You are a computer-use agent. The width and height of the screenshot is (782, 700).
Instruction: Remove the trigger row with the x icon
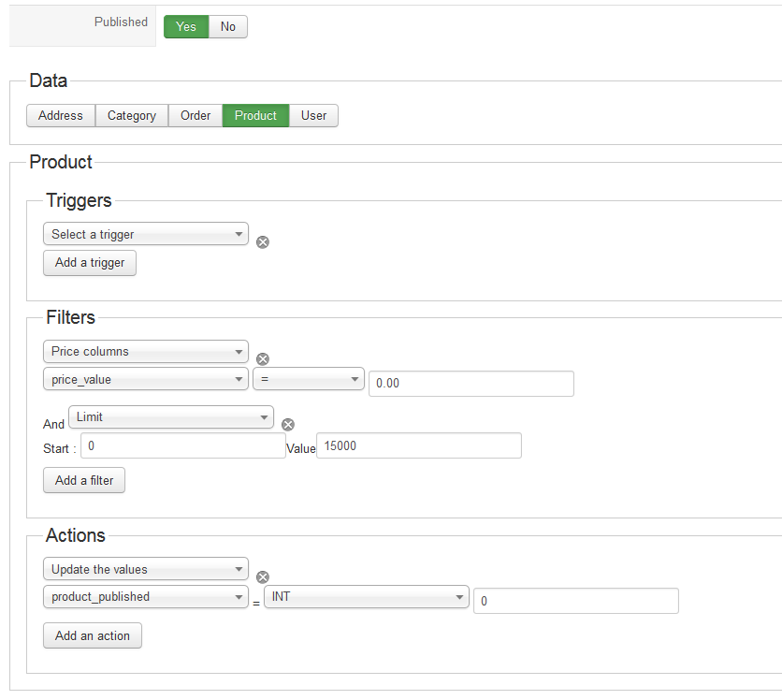[263, 242]
